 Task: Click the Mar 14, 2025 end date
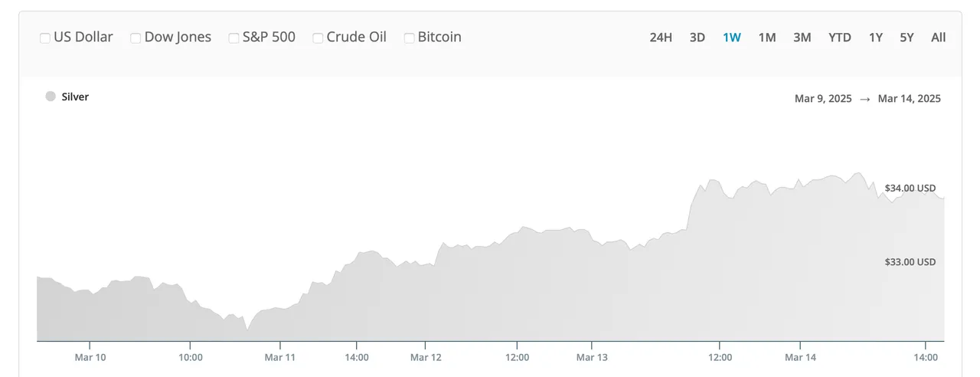tap(910, 99)
